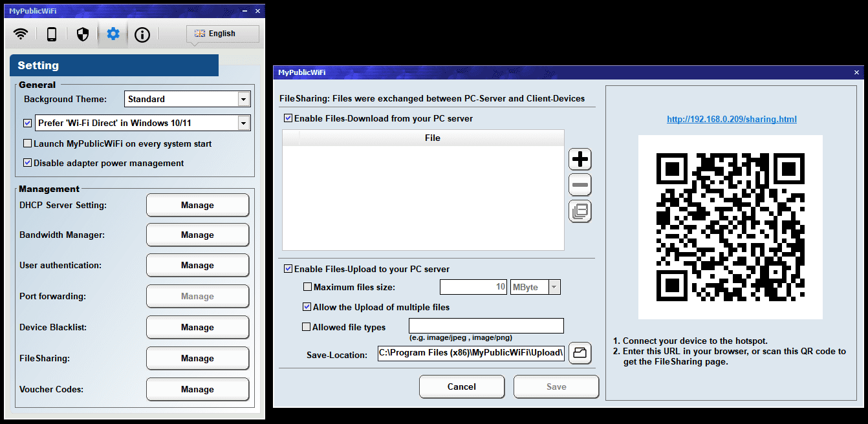The image size is (868, 424).
Task: Click the Allowed file types text field
Action: [x=486, y=326]
